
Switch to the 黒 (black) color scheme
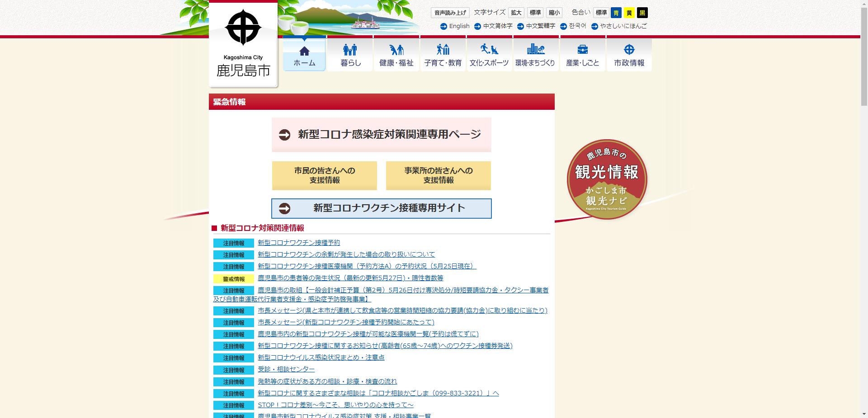click(642, 13)
